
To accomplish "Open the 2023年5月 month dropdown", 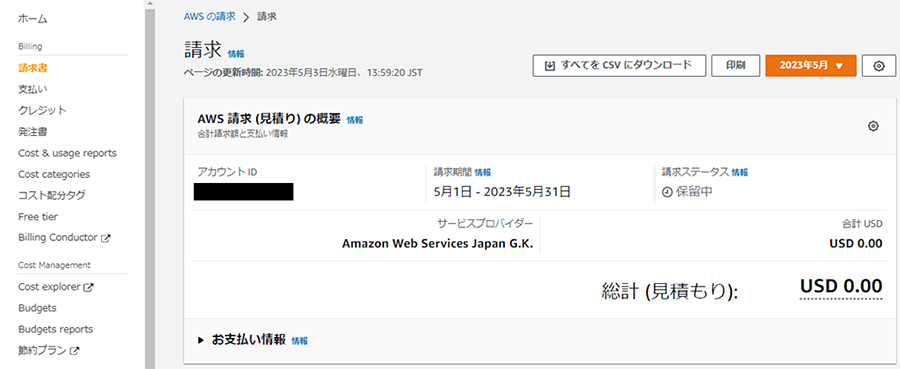I will [x=810, y=66].
